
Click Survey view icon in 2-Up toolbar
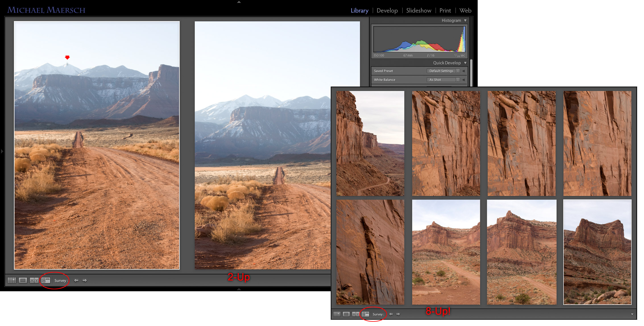click(x=46, y=280)
